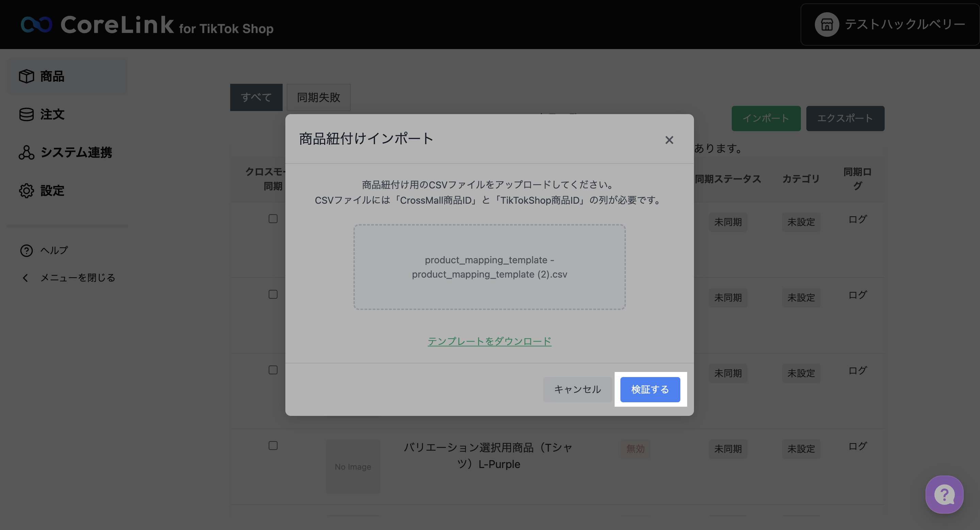Collapse sidebar with メニューを閉じる chevron
This screenshot has height=530, width=980.
(x=26, y=278)
